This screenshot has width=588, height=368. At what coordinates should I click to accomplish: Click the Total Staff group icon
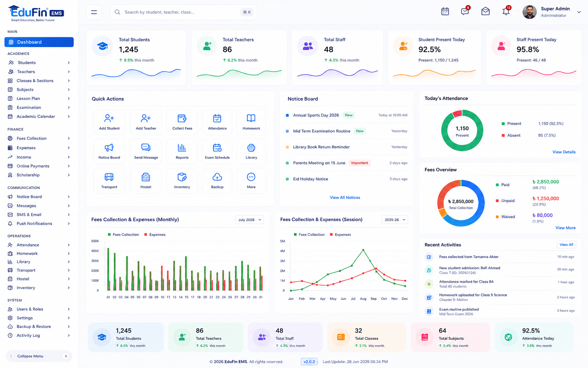308,46
